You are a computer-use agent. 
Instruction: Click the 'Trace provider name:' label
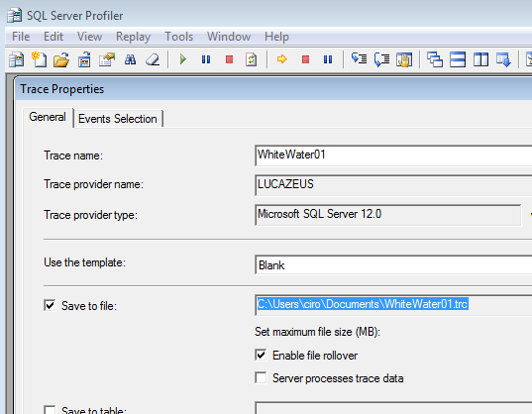pyautogui.click(x=94, y=184)
